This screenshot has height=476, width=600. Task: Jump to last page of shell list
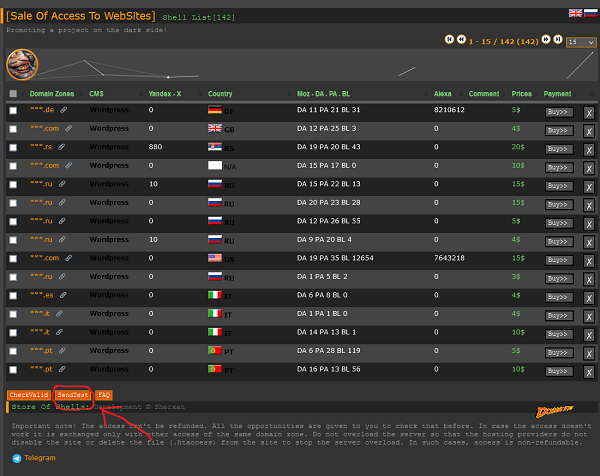point(558,39)
